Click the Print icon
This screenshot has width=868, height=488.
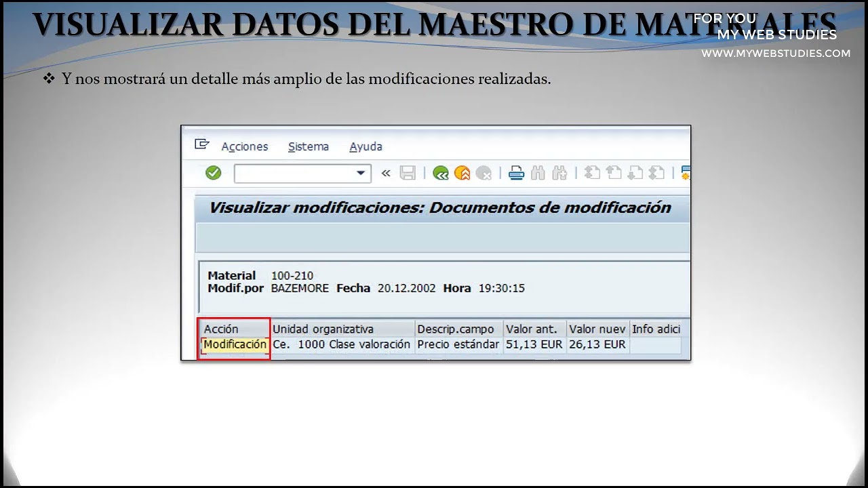(x=517, y=174)
